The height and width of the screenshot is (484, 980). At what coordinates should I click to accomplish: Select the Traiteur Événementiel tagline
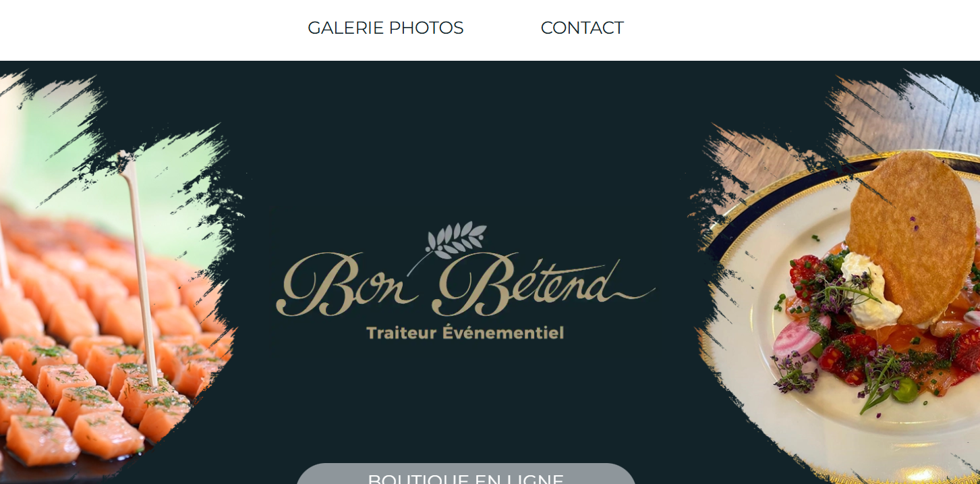pos(465,332)
